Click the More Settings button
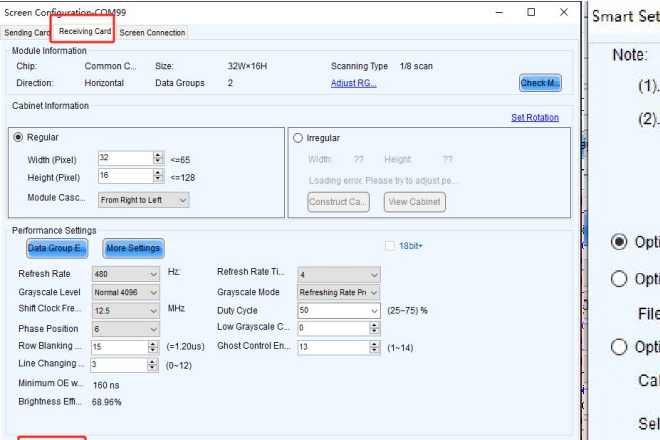The width and height of the screenshot is (660, 440). [x=132, y=248]
